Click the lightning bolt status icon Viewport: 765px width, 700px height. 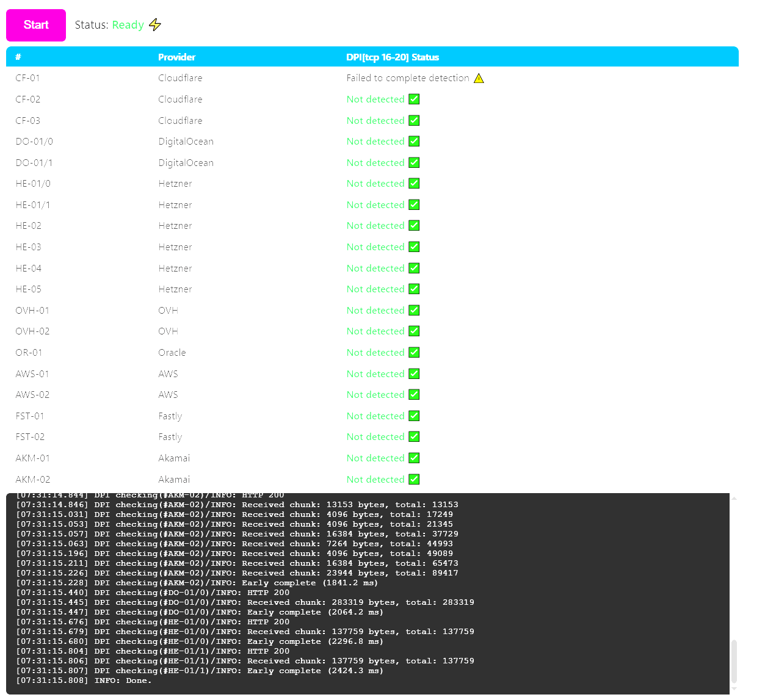(155, 25)
